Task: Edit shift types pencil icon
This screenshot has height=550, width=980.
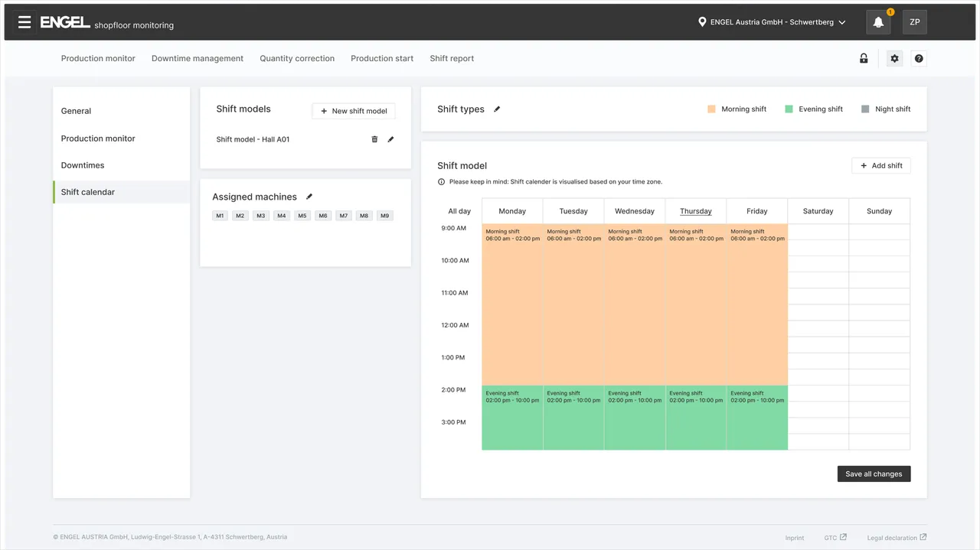Action: click(x=497, y=109)
